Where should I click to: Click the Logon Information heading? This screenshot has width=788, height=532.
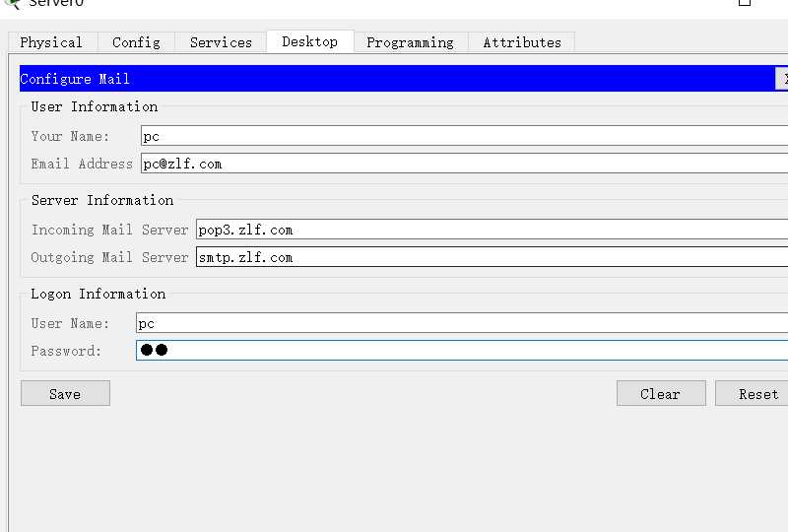98,294
